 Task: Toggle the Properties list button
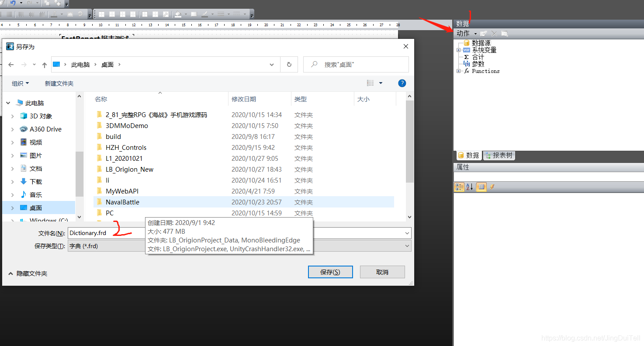coord(481,187)
